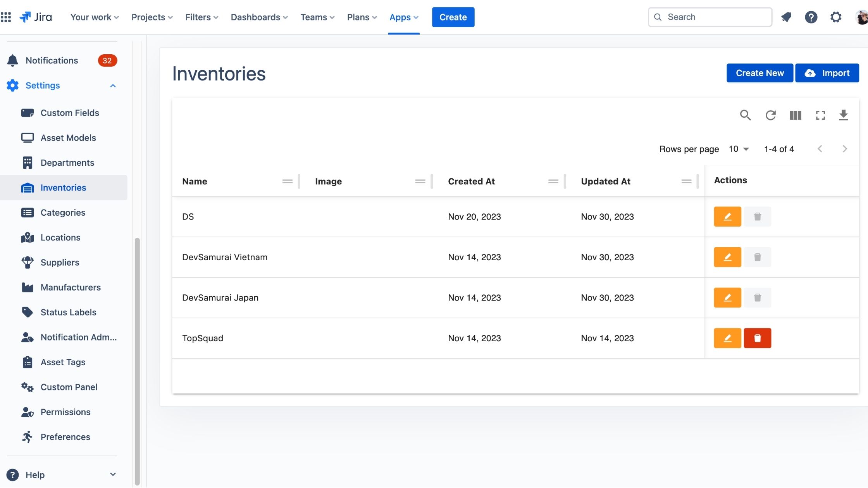Open the Dashboards menu
Viewport: 868px width, 488px height.
click(259, 17)
